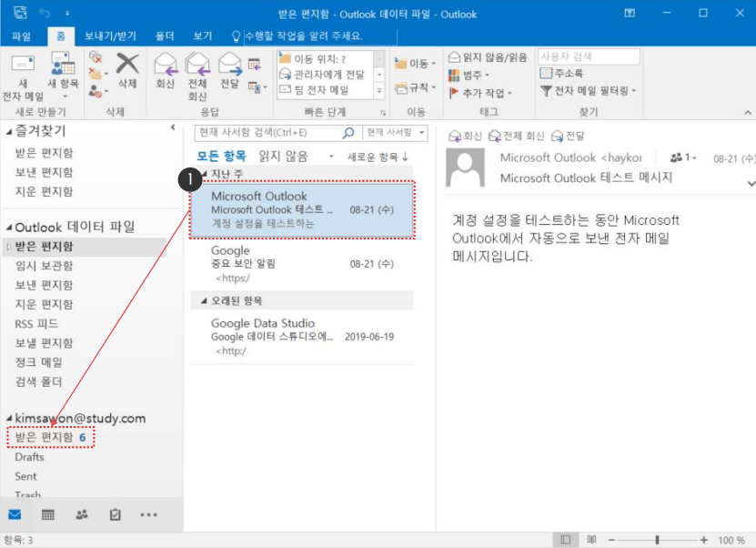
Task: Open 추가 작업 follow-up dropdown
Action: pos(479,93)
